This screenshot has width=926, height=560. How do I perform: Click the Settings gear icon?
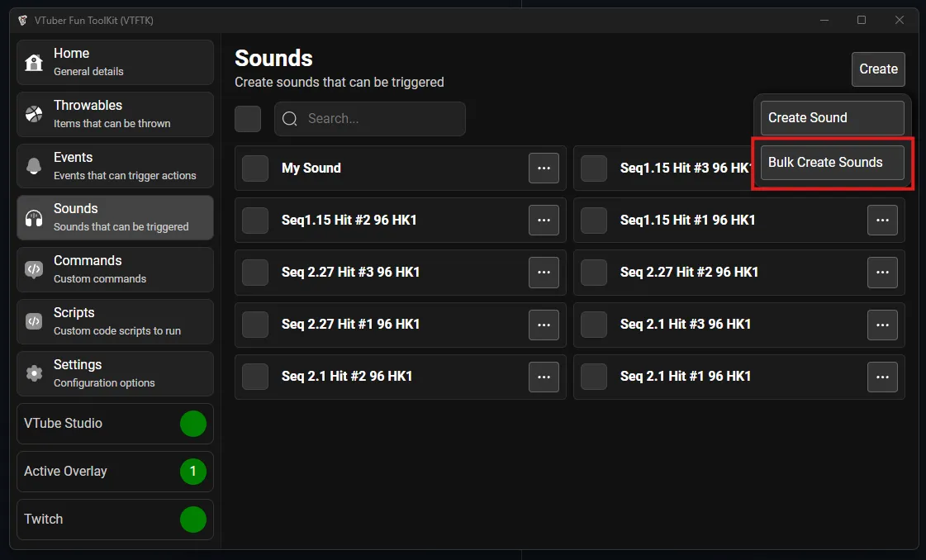(34, 373)
